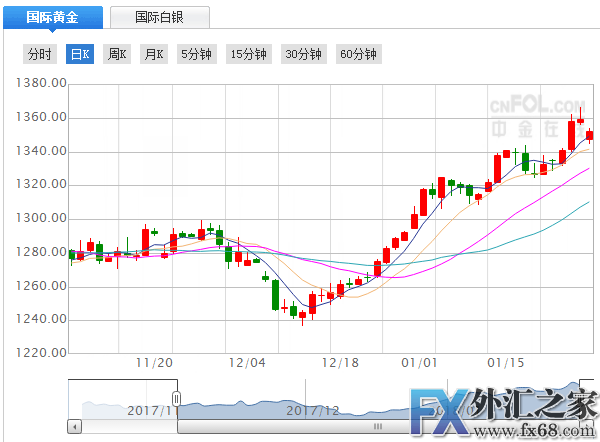Select the 日K daily candlestick view
This screenshot has height=442, width=600.
click(79, 54)
